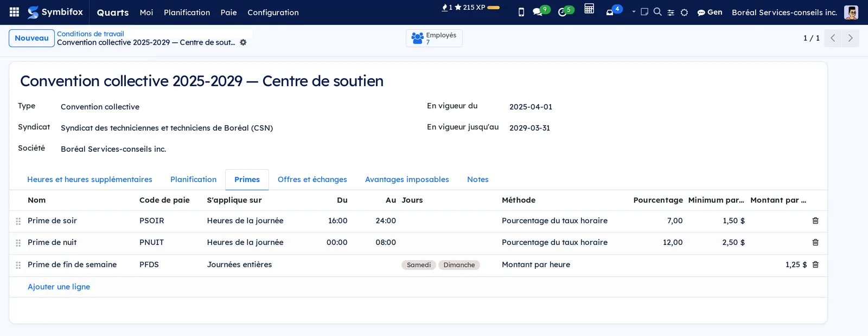Viewport: 868px width, 336px height.
Task: Sort by Code de paie column header
Action: click(x=164, y=200)
